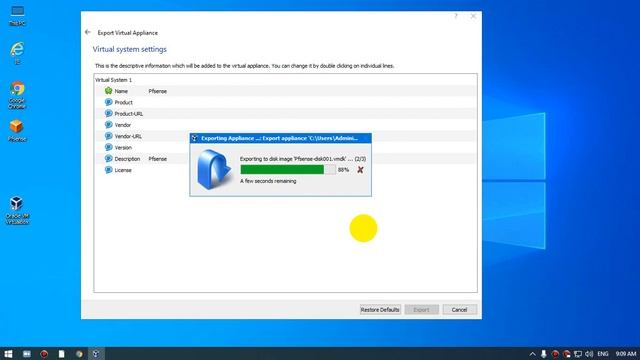Open Internet Explorer desktop icon

[17, 53]
